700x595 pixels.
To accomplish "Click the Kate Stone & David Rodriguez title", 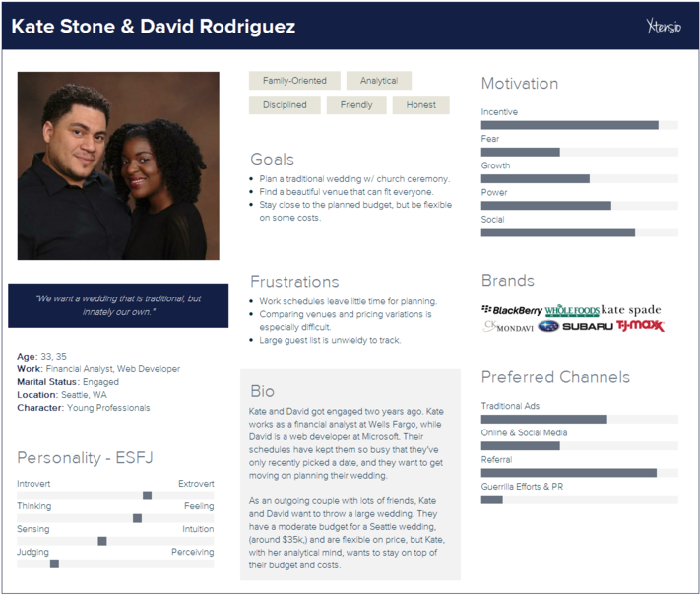I will [x=153, y=27].
